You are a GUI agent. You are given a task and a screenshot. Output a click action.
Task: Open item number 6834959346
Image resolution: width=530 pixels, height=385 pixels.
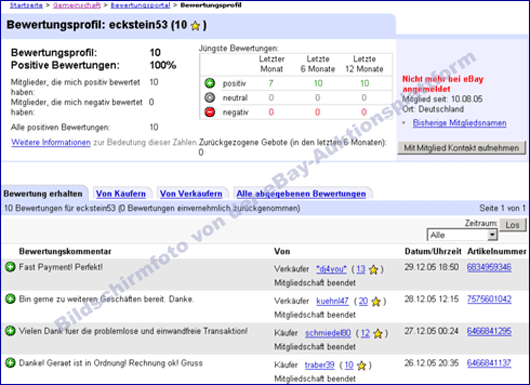(489, 267)
